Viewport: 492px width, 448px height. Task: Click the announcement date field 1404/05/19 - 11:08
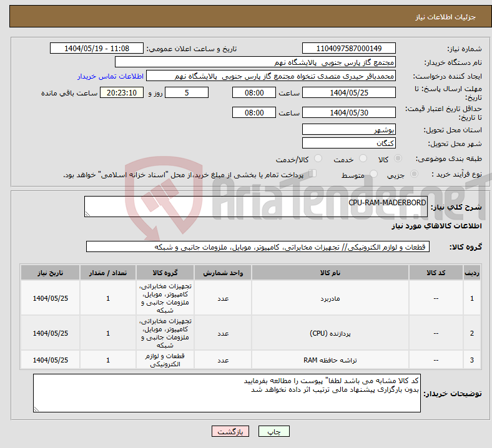97,48
